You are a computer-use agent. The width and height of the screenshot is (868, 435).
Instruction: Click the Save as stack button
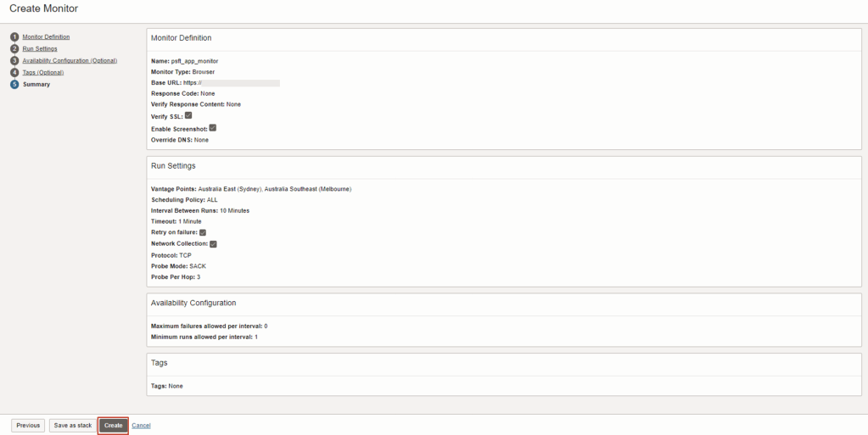pyautogui.click(x=72, y=426)
